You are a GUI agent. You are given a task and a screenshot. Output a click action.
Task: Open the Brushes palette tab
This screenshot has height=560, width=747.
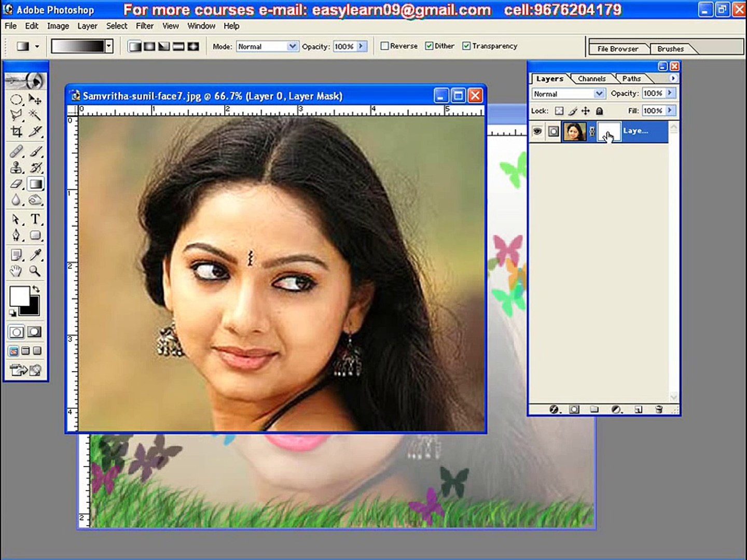671,49
